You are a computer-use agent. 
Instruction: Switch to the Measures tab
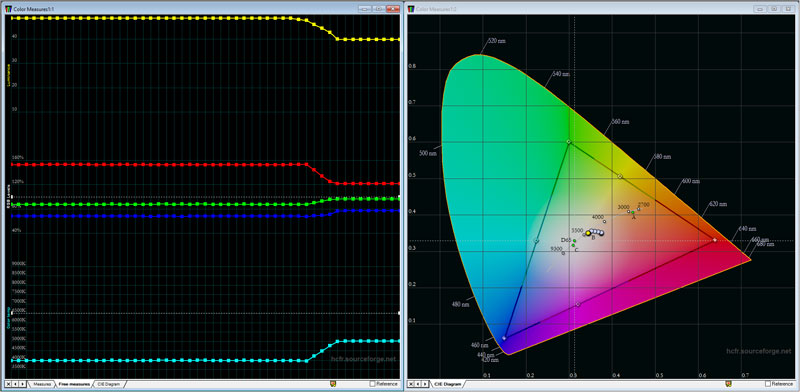pyautogui.click(x=42, y=383)
